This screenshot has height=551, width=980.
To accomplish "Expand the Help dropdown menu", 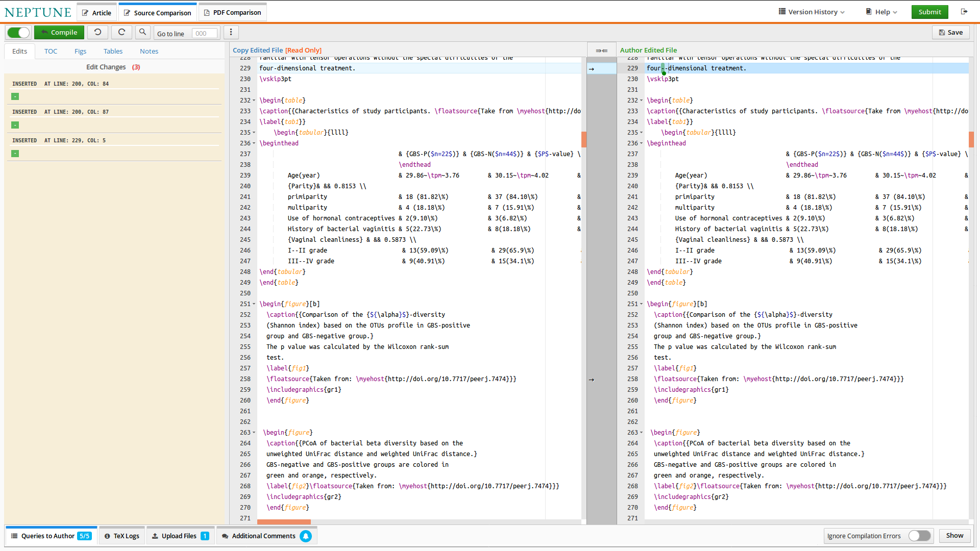I will tap(881, 12).
